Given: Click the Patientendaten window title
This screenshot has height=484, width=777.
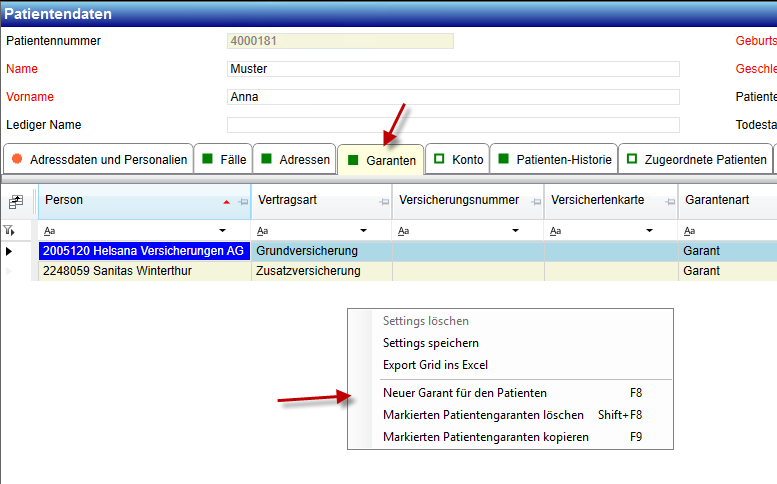Looking at the screenshot, I should pyautogui.click(x=58, y=14).
